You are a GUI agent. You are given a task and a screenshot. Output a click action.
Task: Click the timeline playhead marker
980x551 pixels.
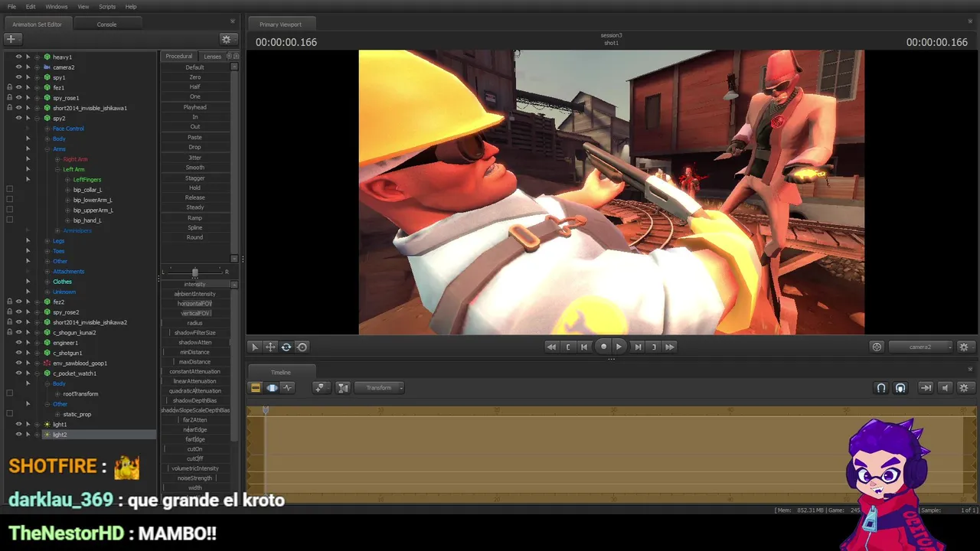266,410
